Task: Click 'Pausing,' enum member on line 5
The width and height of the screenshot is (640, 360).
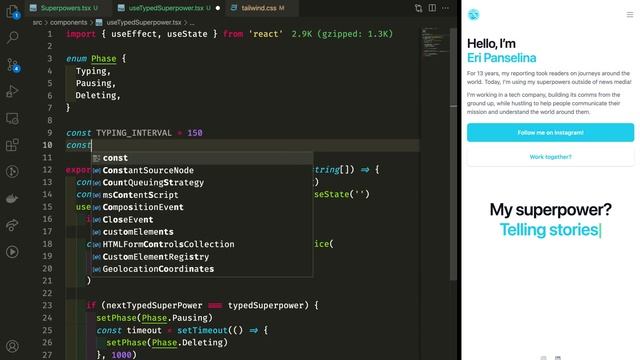Action: (x=96, y=83)
